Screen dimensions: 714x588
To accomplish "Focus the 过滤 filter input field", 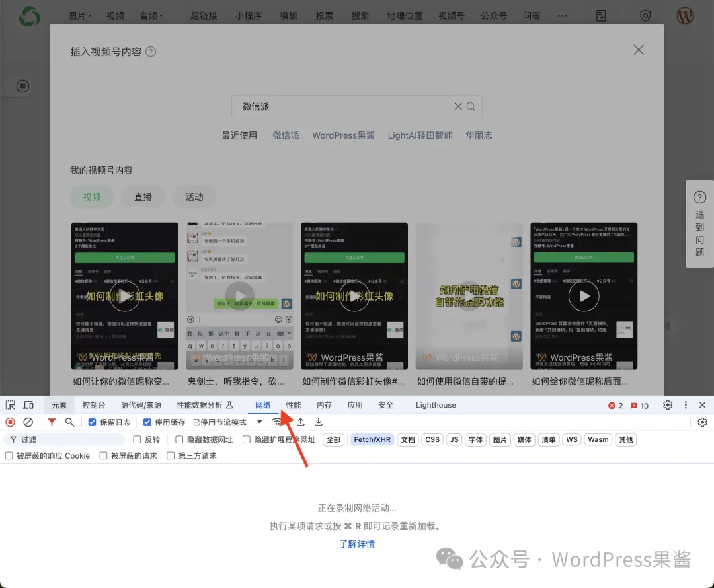I will coord(65,439).
